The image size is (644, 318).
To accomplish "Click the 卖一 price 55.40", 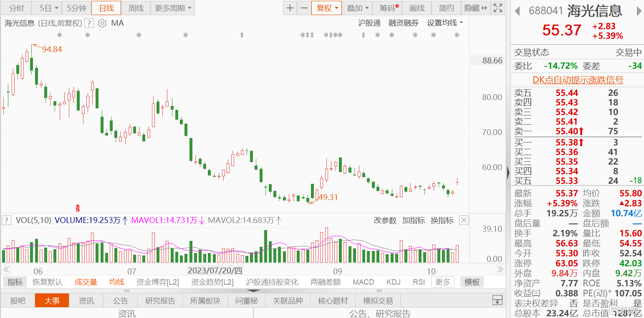I will [567, 131].
